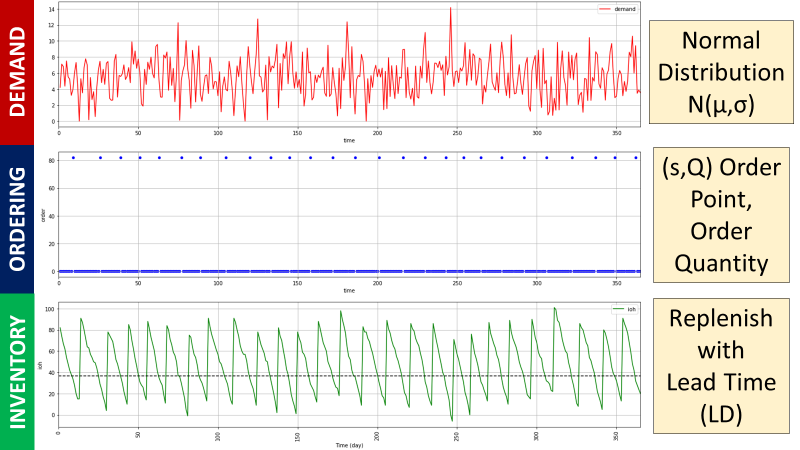Click the 'time' label under demand chart

(x=348, y=141)
